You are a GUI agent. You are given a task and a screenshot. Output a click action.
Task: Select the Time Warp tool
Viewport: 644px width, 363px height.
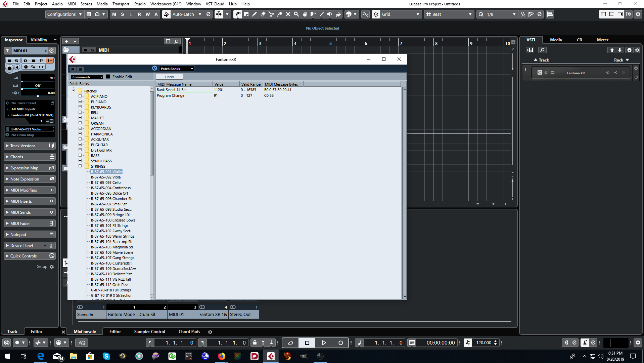click(x=313, y=14)
